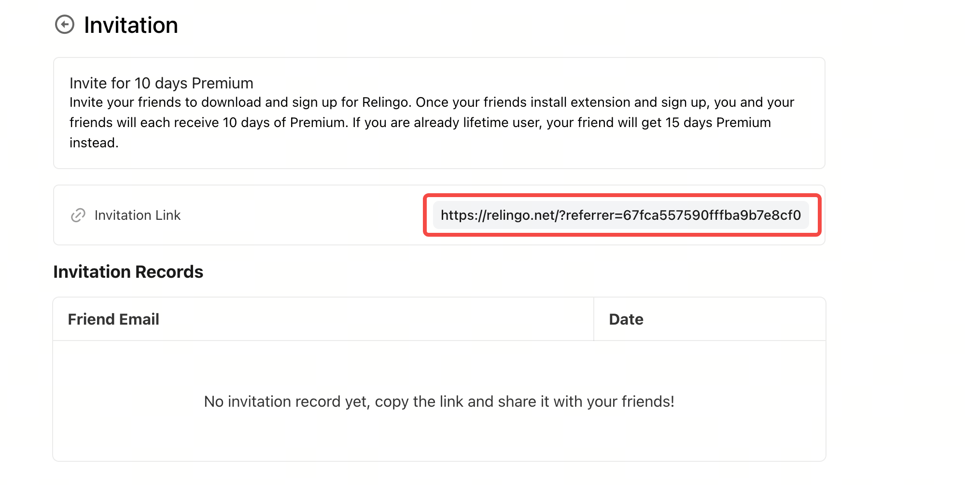Click the '15 days Premium' text in the description
This screenshot has width=980, height=485.
718,123
